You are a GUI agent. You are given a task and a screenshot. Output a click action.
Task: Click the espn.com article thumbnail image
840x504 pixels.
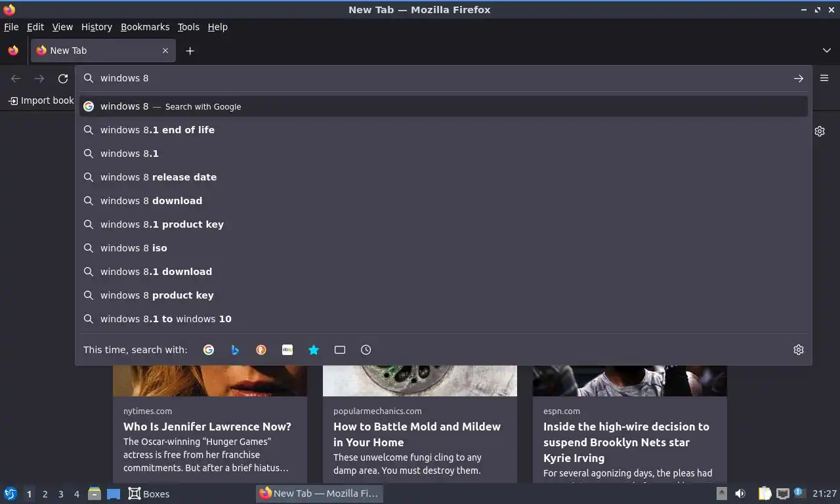[630, 381]
